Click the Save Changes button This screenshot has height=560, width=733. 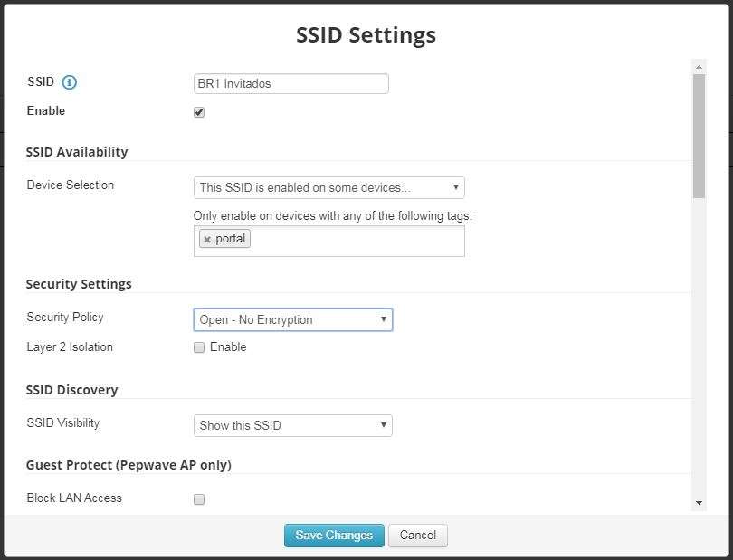click(333, 535)
